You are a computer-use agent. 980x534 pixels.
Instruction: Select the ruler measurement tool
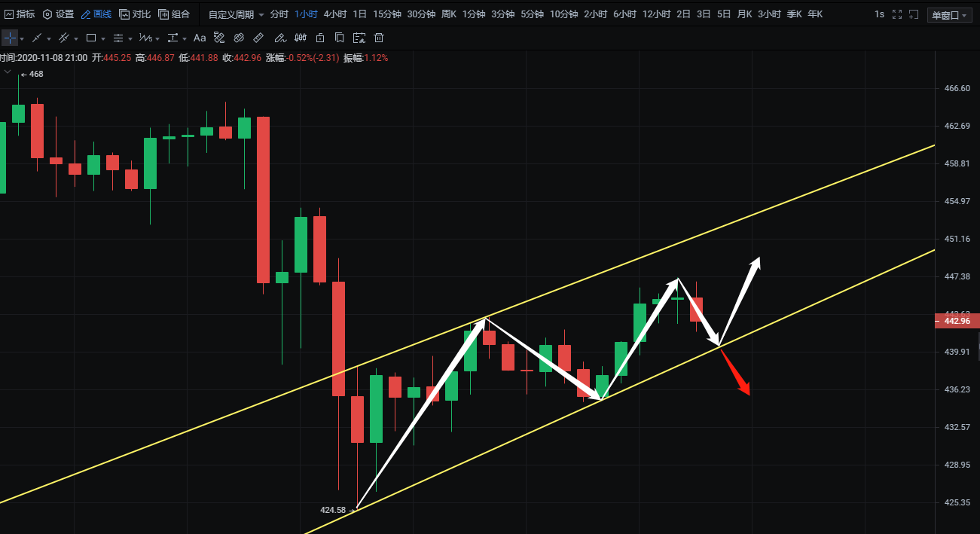click(x=258, y=38)
